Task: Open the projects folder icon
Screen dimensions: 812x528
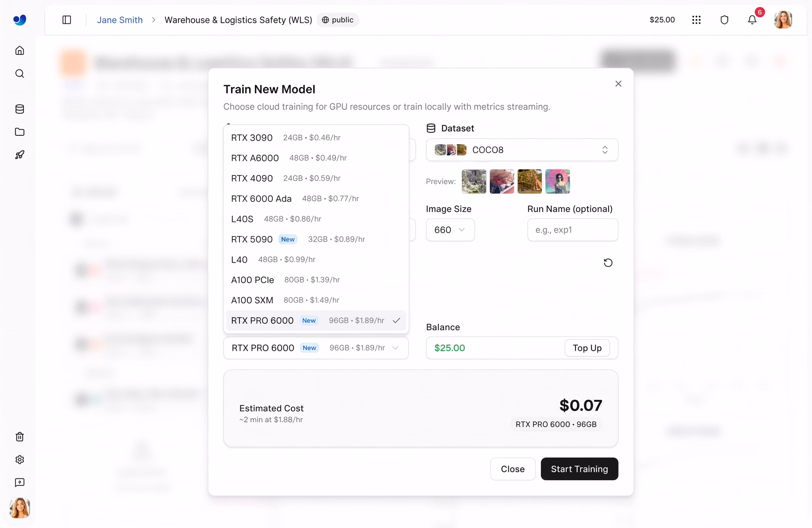Action: (19, 132)
